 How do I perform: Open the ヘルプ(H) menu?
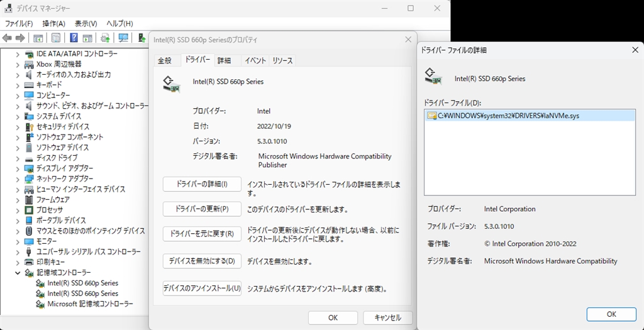[x=119, y=23]
